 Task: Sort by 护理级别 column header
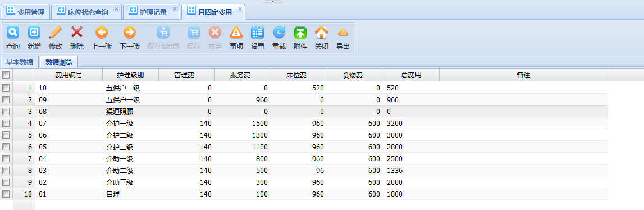pyautogui.click(x=131, y=75)
